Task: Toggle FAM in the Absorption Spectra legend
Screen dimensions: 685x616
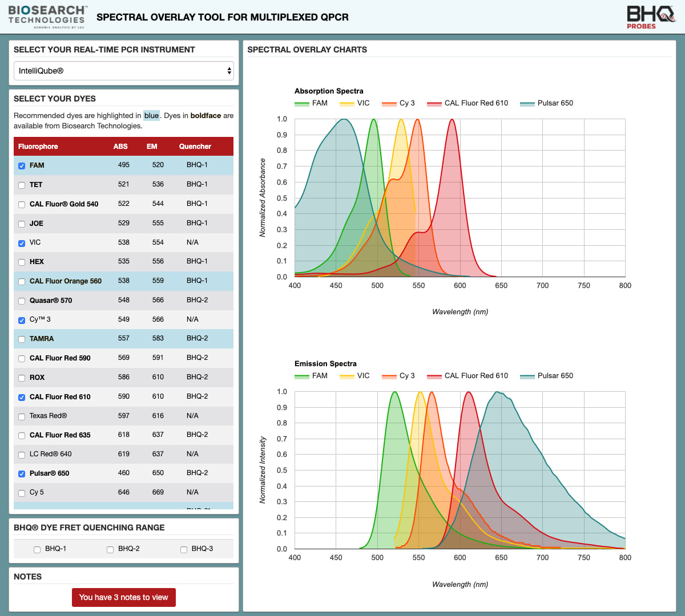Action: 311,103
